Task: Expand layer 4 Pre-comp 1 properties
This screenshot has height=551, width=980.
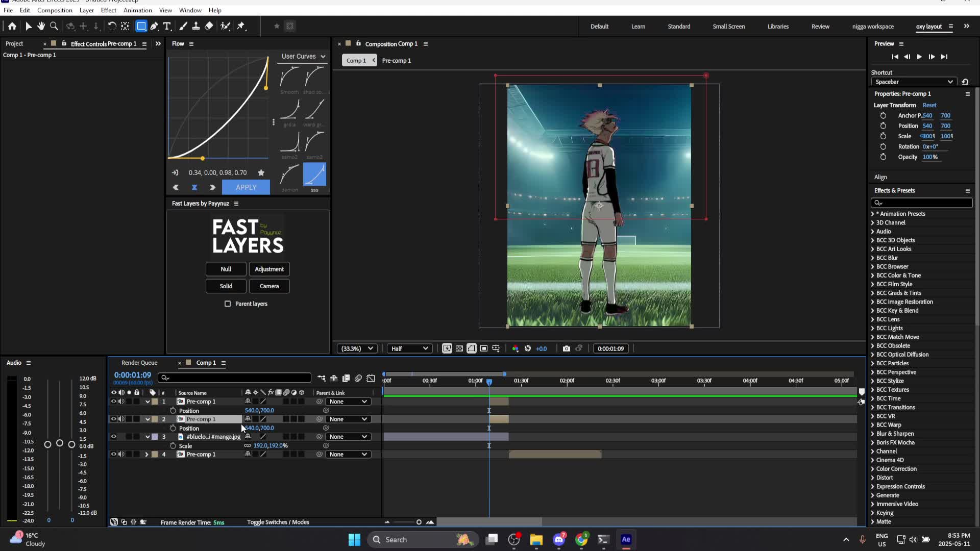Action: [147, 454]
